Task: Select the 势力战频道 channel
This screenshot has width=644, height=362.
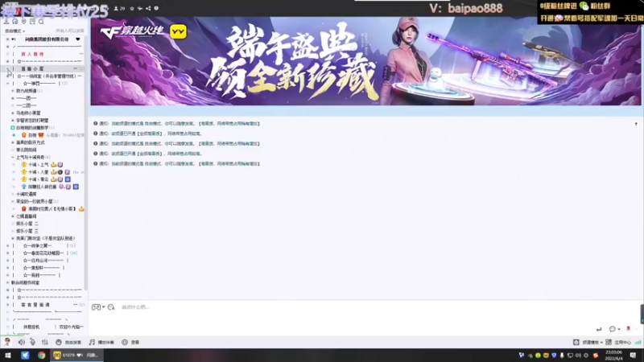Action: pyautogui.click(x=27, y=91)
